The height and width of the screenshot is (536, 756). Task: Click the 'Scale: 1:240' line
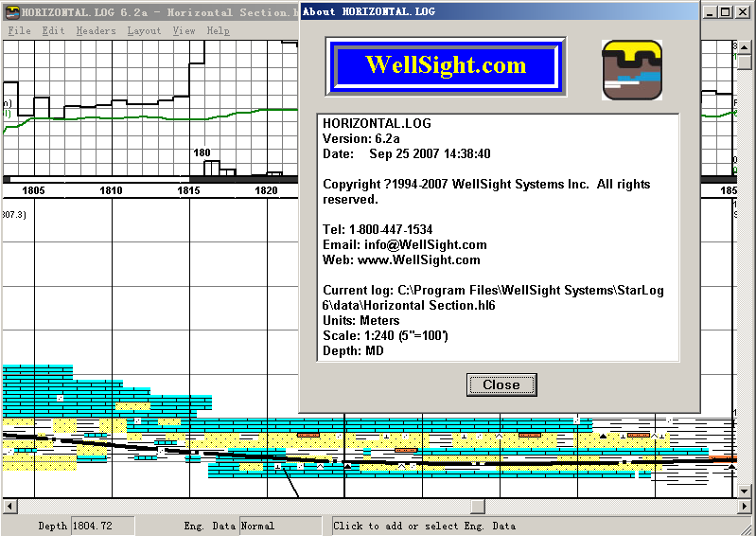[x=385, y=335]
